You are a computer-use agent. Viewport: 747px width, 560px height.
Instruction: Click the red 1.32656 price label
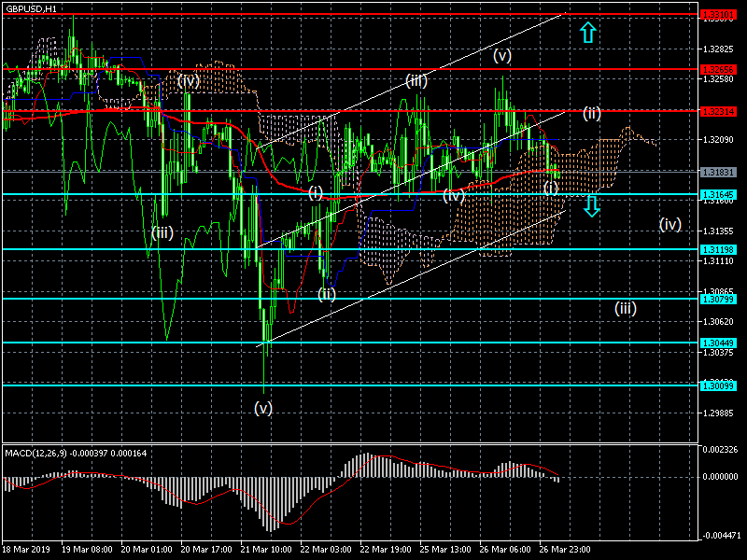pos(718,69)
